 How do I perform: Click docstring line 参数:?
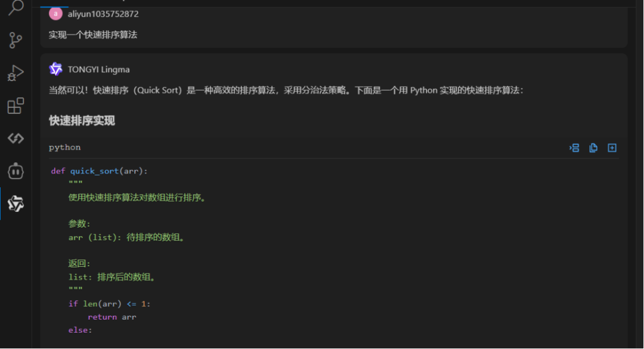point(79,224)
